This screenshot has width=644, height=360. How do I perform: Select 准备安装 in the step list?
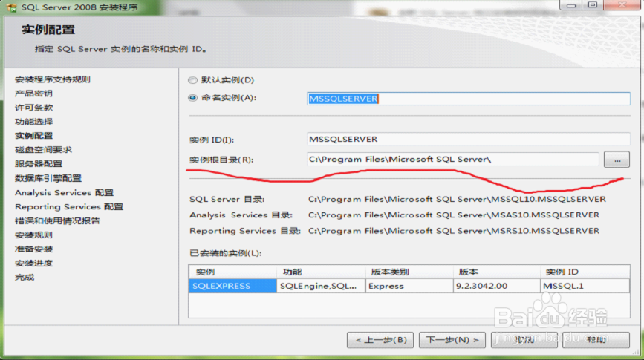(33, 249)
